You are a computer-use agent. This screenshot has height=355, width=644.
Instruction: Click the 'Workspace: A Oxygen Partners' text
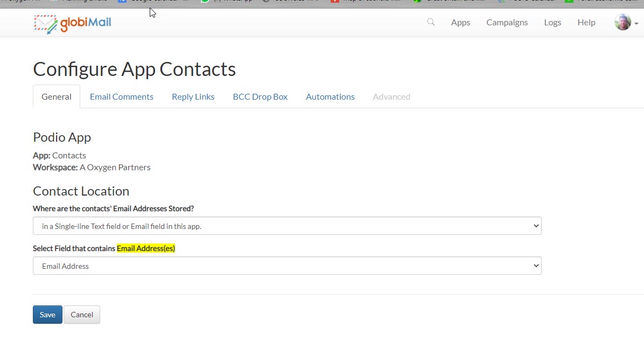coord(92,167)
